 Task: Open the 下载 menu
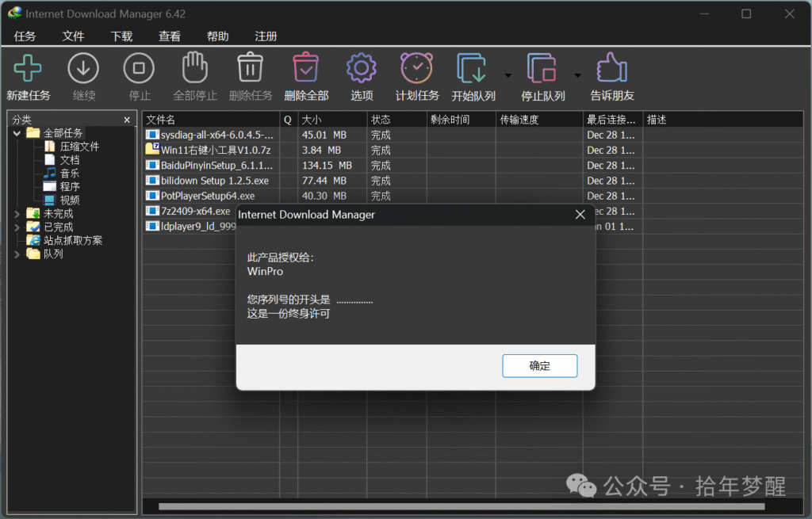pos(121,36)
